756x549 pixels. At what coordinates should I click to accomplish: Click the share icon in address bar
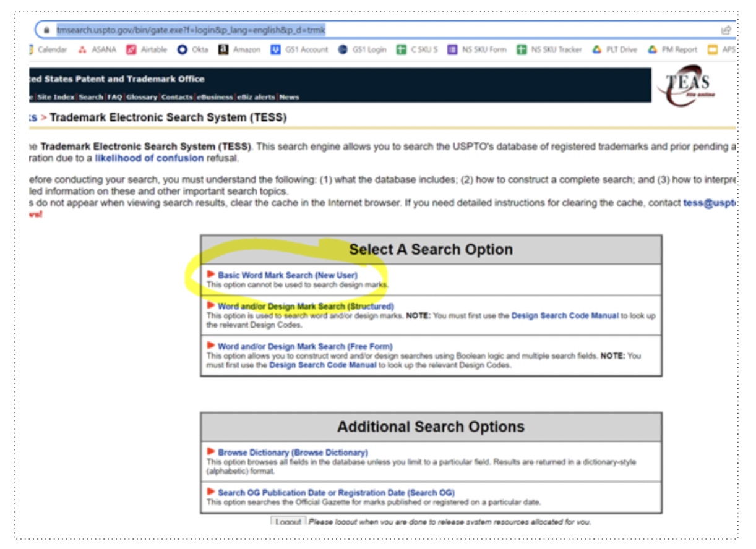726,30
